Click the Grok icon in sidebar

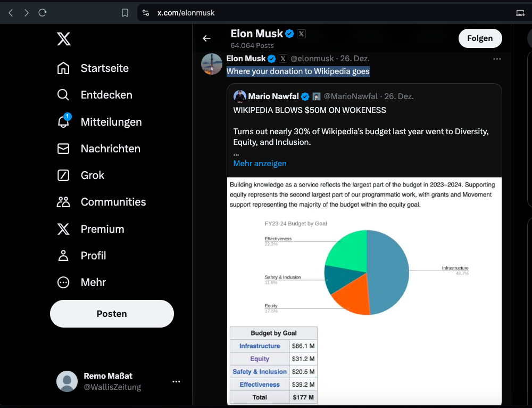point(63,175)
